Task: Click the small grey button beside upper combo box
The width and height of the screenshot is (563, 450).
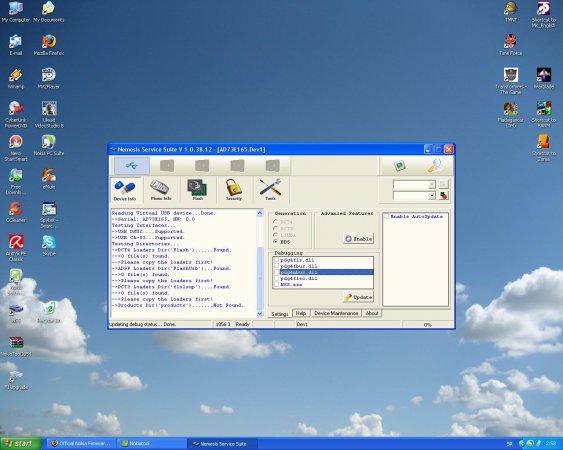Action: tap(444, 184)
